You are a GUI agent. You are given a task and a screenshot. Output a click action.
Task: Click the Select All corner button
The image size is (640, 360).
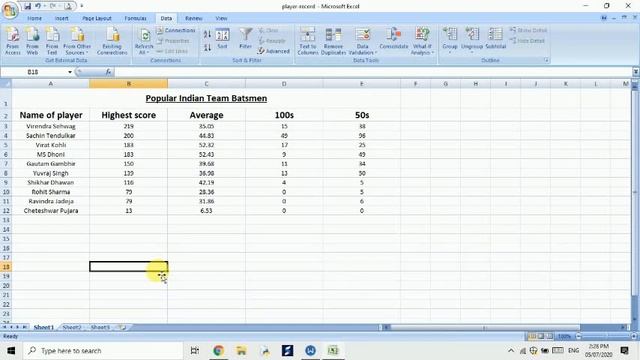click(6, 84)
